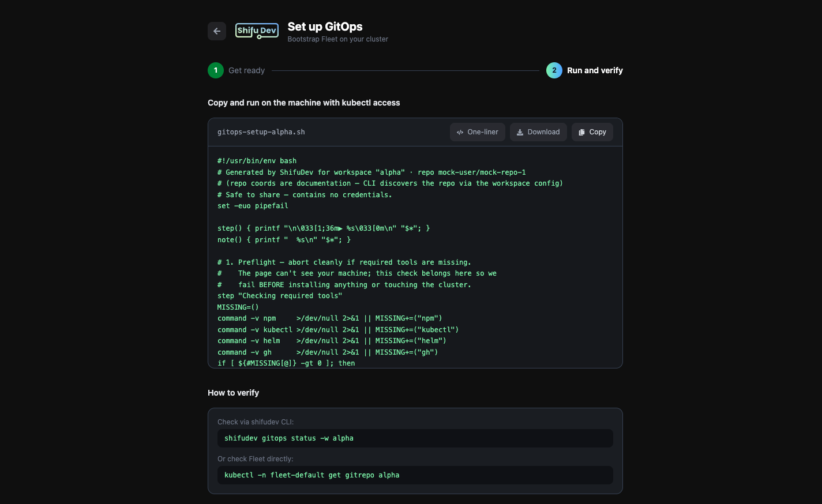The image size is (822, 504).
Task: Download the gitops setup script
Action: click(x=538, y=132)
